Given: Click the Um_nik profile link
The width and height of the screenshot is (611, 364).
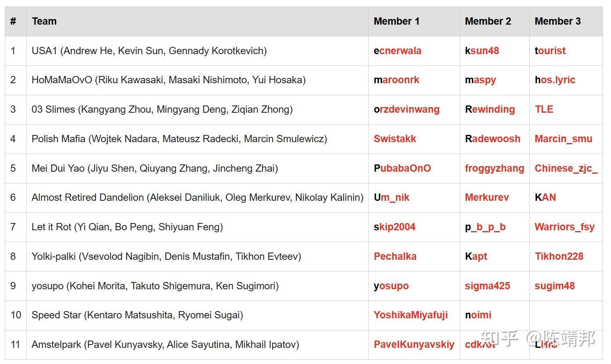Looking at the screenshot, I should click(x=391, y=198).
